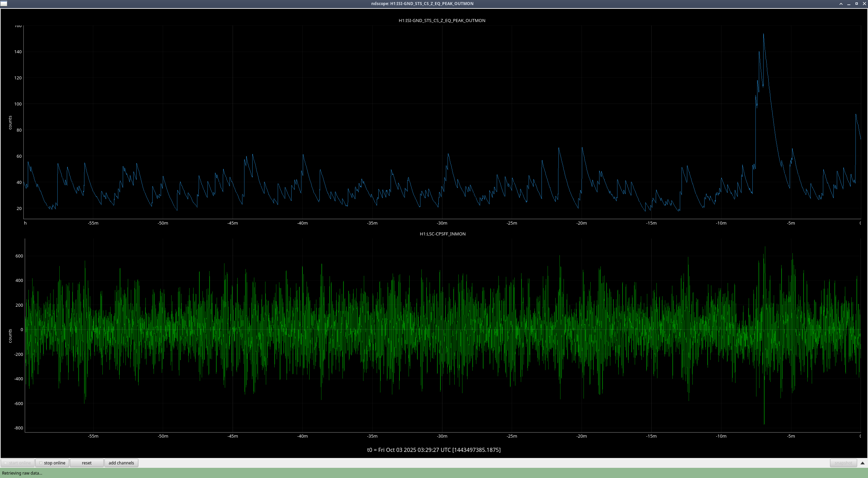The width and height of the screenshot is (868, 478).
Task: Maximize the ndscope window
Action: (x=856, y=4)
